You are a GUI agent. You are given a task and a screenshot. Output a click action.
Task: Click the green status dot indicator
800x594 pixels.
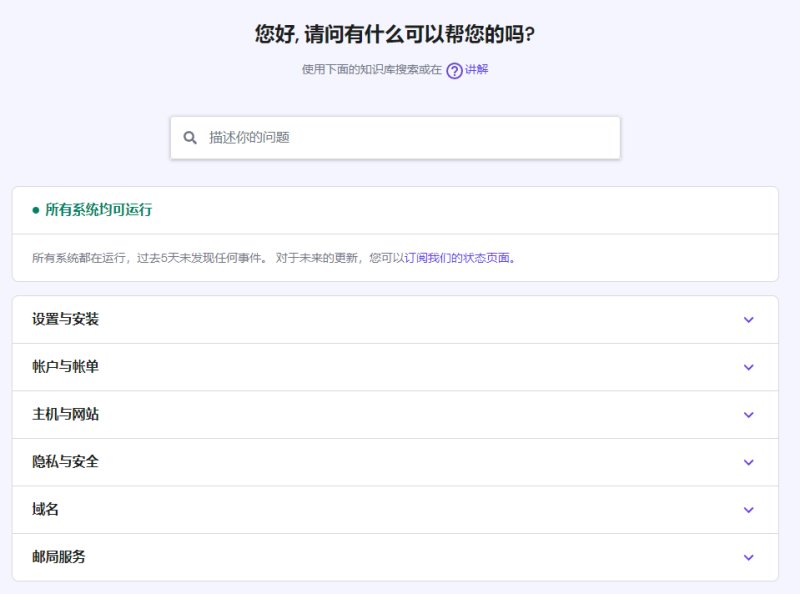[36, 210]
